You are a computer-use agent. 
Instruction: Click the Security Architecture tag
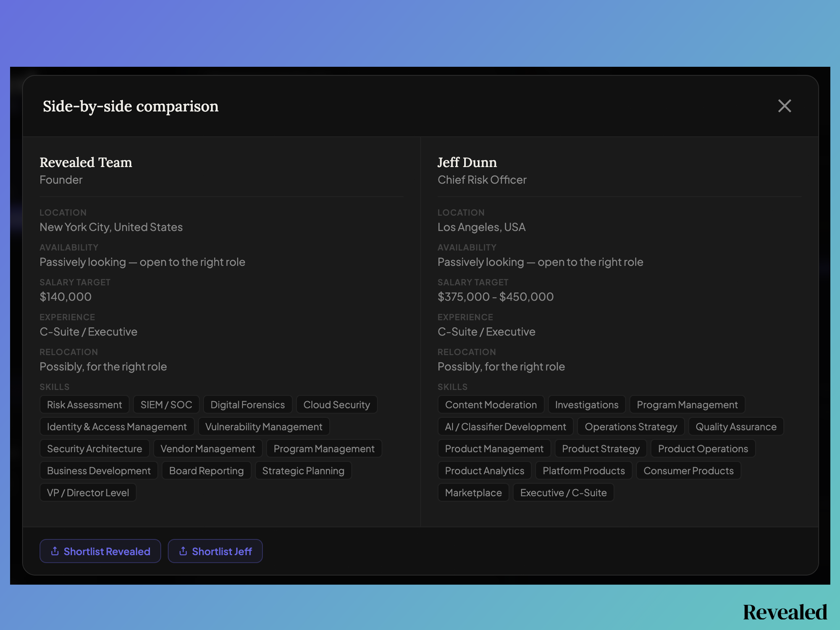click(94, 449)
